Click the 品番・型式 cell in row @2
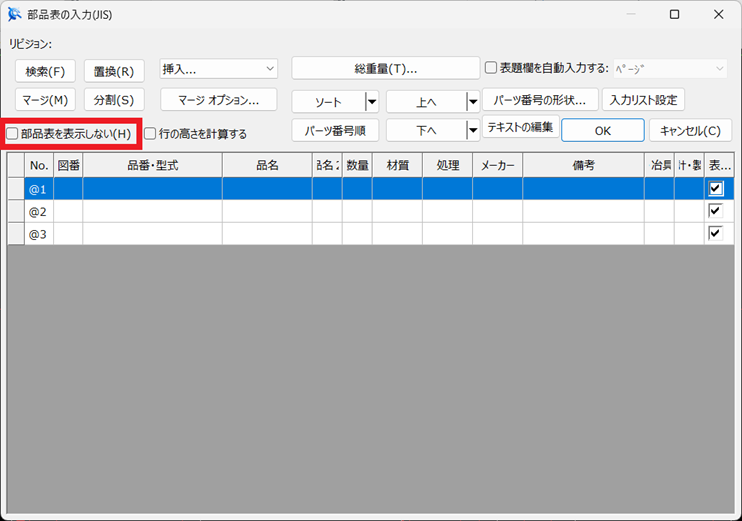The width and height of the screenshot is (742, 521). 152,211
